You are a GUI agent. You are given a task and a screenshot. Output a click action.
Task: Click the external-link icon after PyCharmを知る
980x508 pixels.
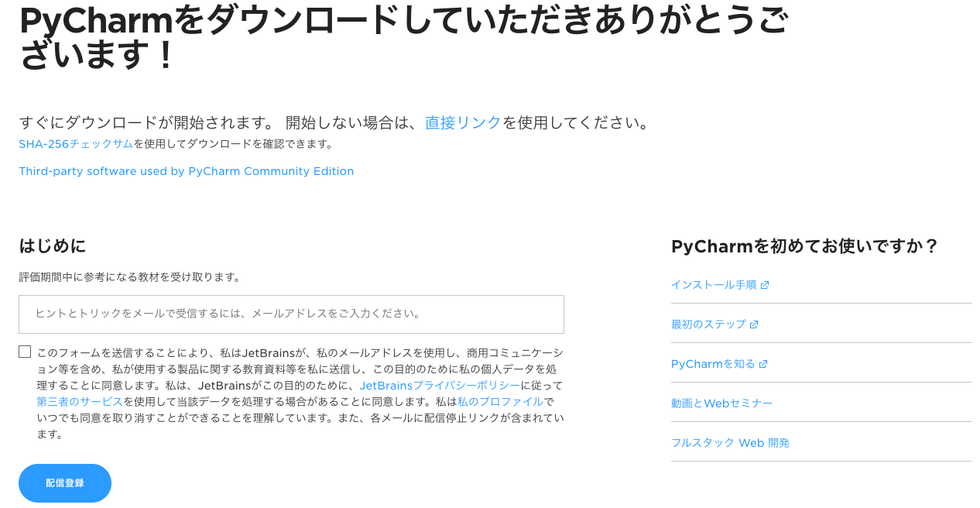tap(763, 364)
